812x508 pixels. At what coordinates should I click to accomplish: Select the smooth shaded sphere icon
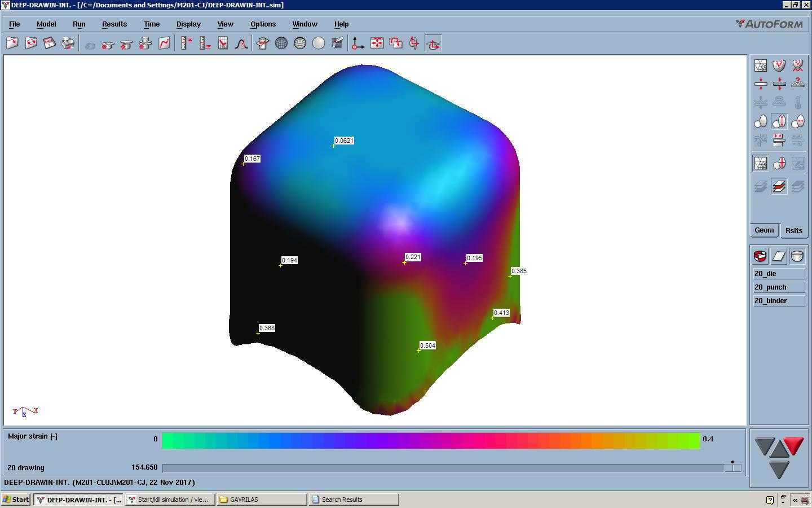click(319, 43)
